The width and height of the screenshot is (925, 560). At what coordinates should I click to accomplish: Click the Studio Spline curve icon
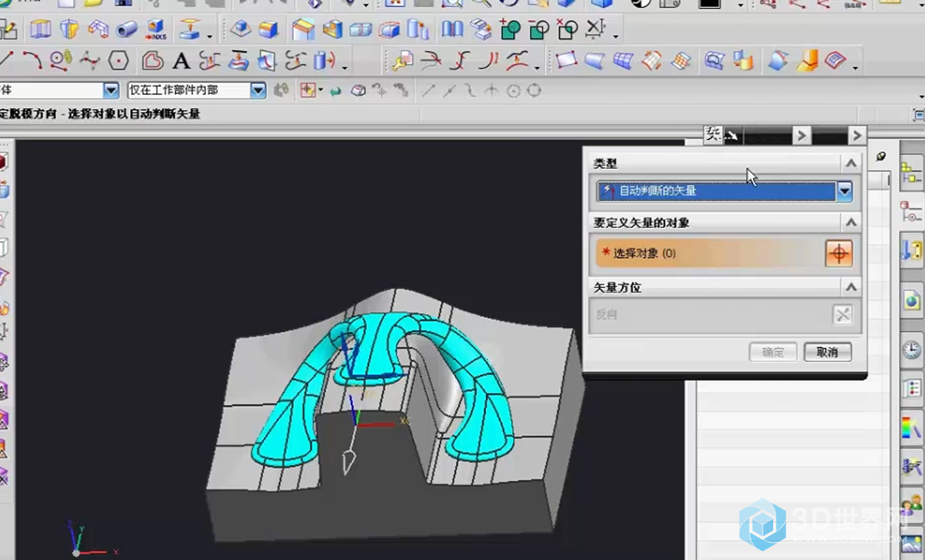(89, 60)
